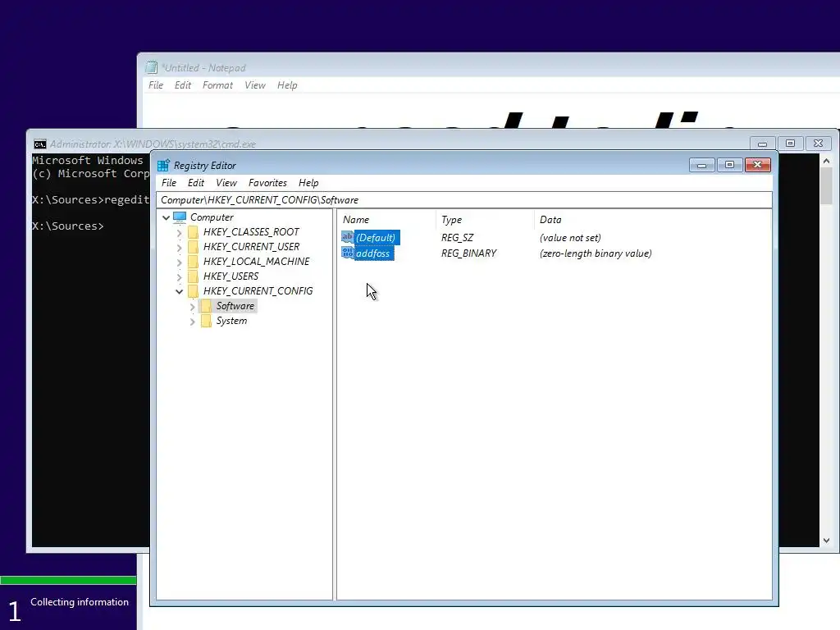Sort values by the Name column header
Viewport: 840px width, 630px height.
coord(386,220)
